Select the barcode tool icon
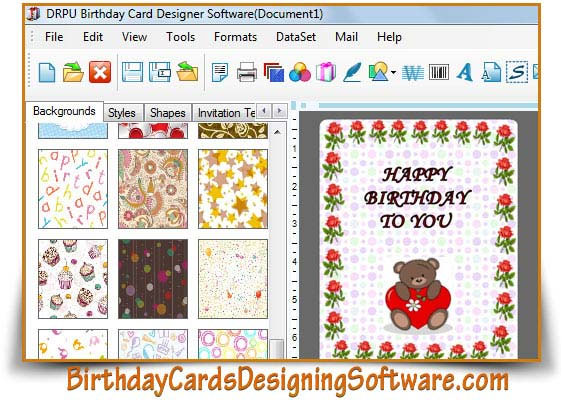This screenshot has width=562, height=400. (439, 72)
